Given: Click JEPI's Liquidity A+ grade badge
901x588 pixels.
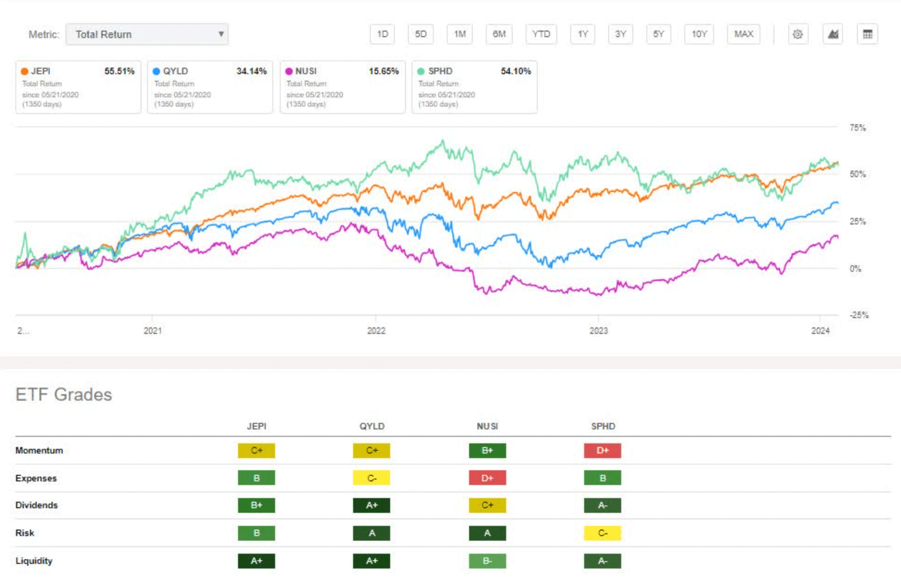Looking at the screenshot, I should [x=257, y=561].
